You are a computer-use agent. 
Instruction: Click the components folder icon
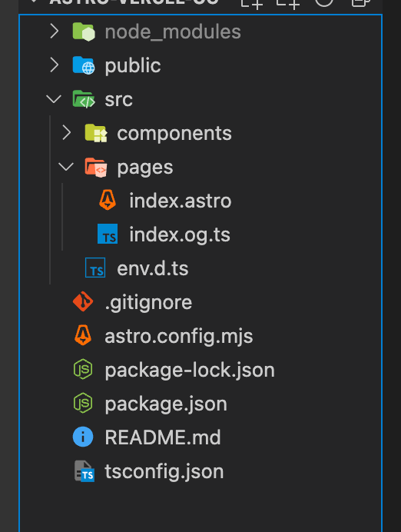tap(96, 133)
